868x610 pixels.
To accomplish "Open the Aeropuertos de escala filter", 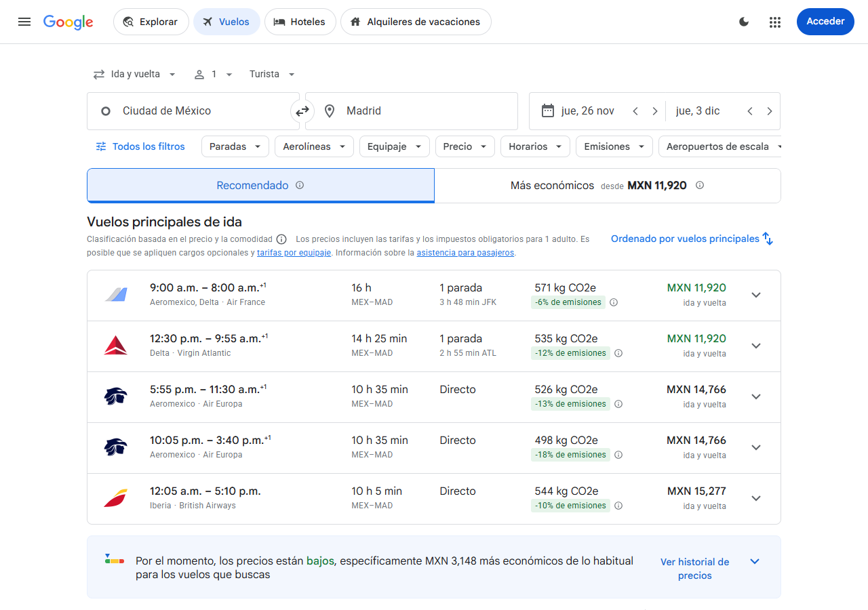I will (x=719, y=146).
